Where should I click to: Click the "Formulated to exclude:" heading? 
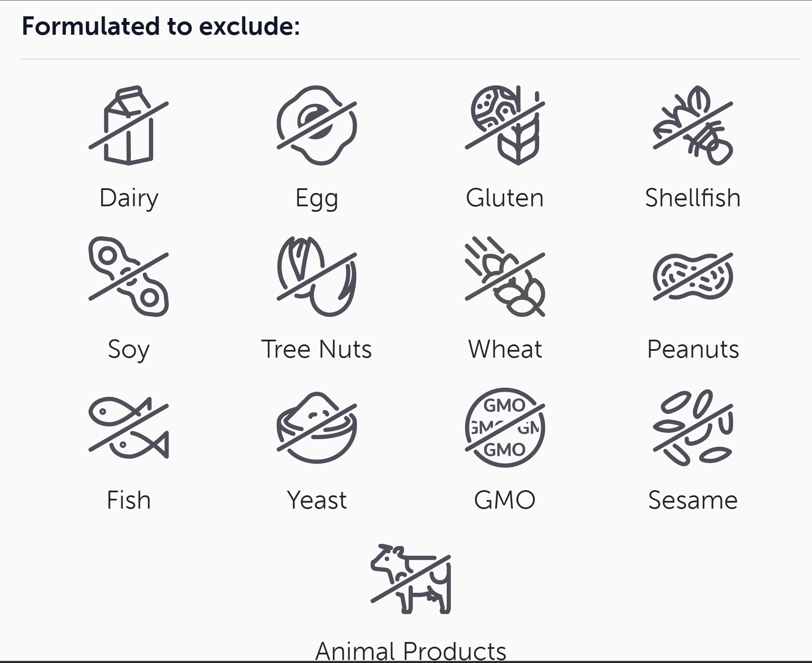pos(161,26)
